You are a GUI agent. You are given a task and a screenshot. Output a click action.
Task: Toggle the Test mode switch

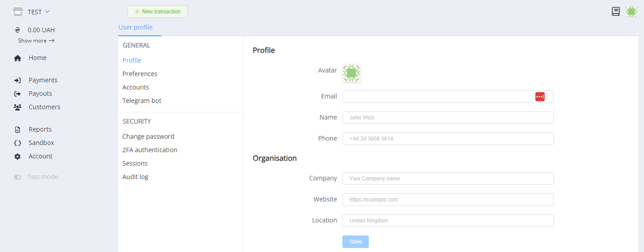click(17, 177)
